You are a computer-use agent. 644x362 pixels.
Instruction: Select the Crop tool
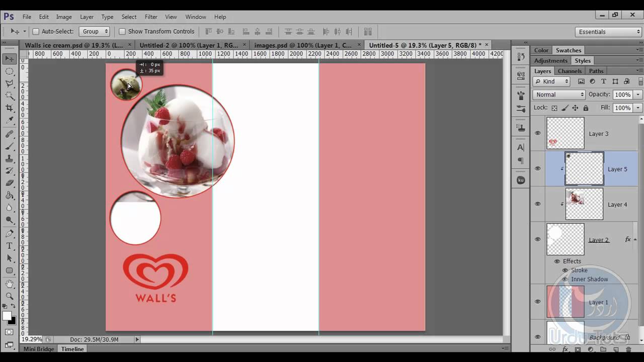pyautogui.click(x=10, y=108)
